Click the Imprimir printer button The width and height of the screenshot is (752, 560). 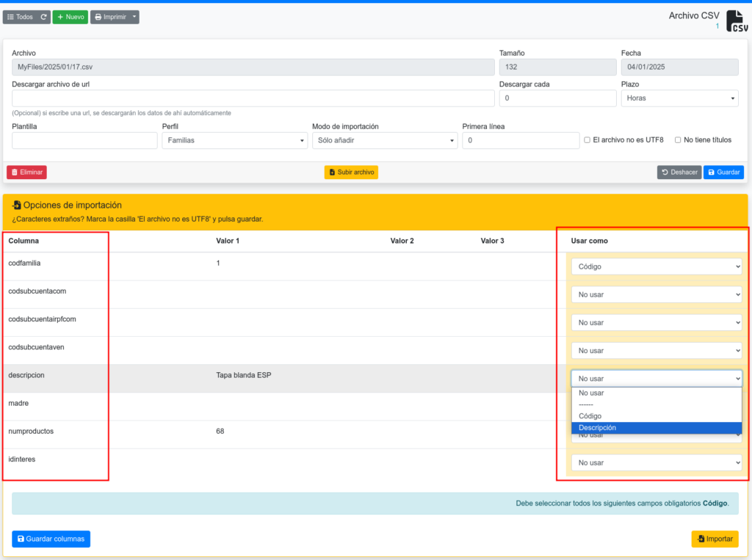(109, 17)
